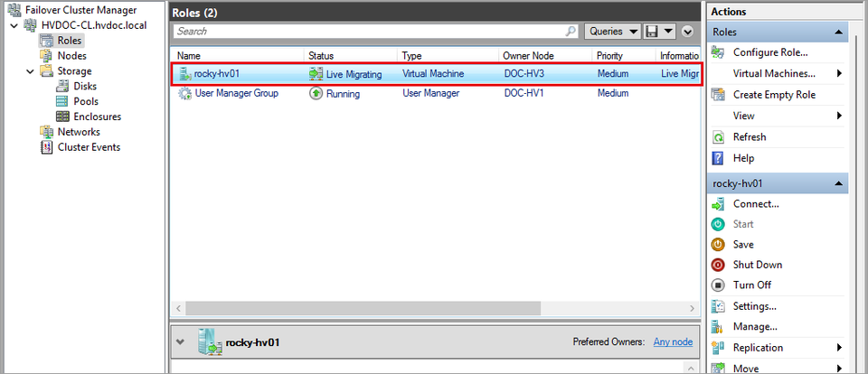868x374 pixels.
Task: Expand the round chevron search options button
Action: tap(688, 32)
